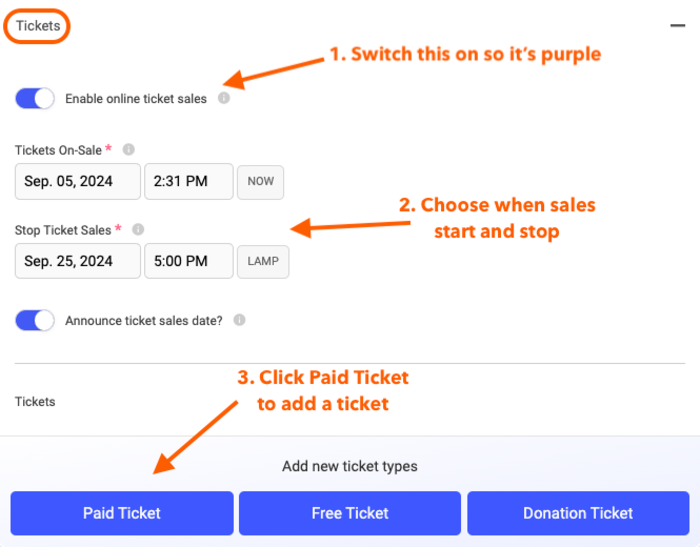Click info icon next to Tickets On-Sale

[129, 149]
